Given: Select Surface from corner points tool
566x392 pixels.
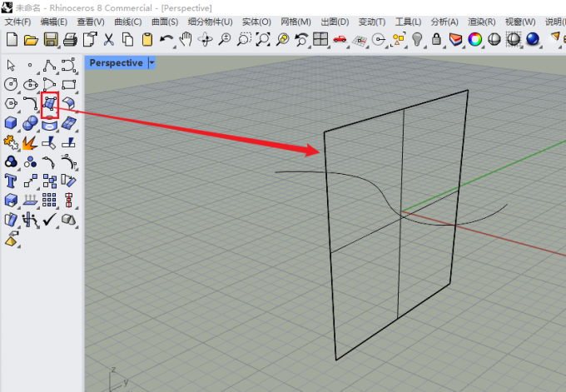Looking at the screenshot, I should [50, 104].
